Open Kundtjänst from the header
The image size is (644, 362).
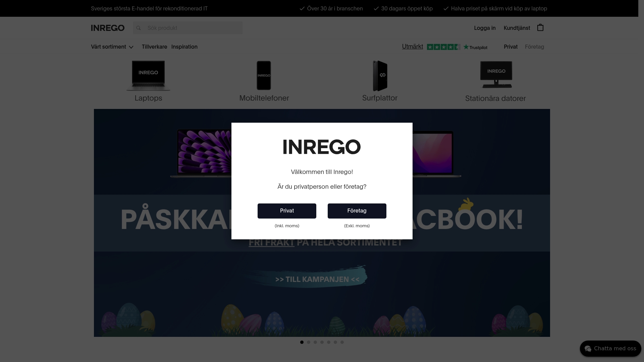pos(517,28)
